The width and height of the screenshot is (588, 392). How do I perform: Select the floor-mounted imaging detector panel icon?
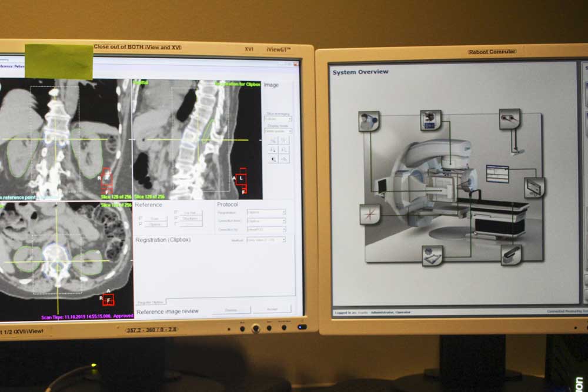(x=432, y=256)
